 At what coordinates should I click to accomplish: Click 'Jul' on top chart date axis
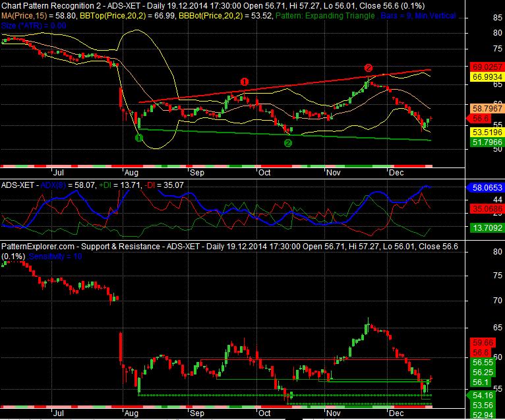pos(58,173)
